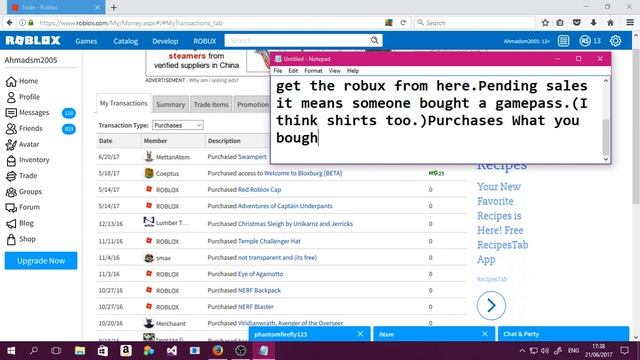Click the Roblox search magnifier icon
Image resolution: width=640 pixels, height=360 pixels.
pos(374,40)
